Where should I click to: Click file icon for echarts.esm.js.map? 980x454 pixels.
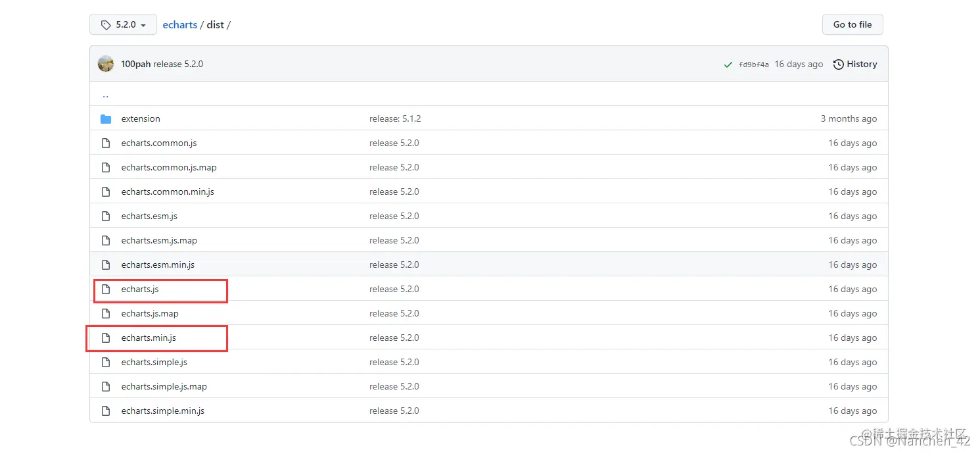click(106, 240)
